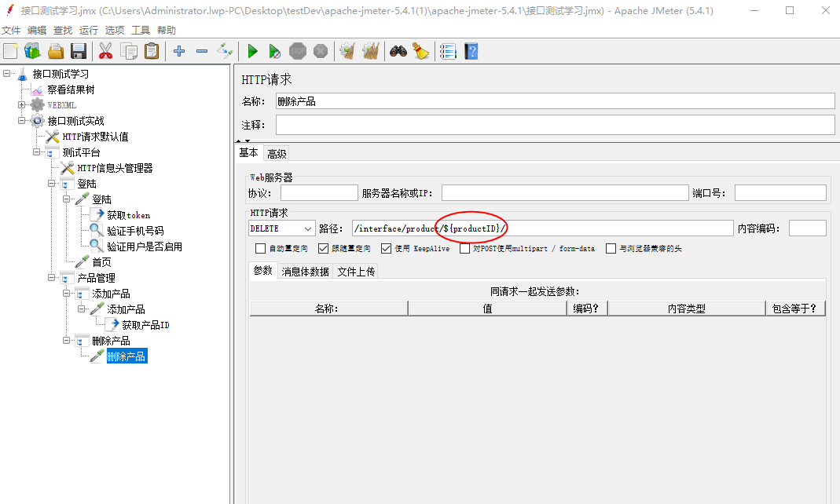Image resolution: width=840 pixels, height=504 pixels.
Task: Open the 工具 menu
Action: pyautogui.click(x=141, y=31)
